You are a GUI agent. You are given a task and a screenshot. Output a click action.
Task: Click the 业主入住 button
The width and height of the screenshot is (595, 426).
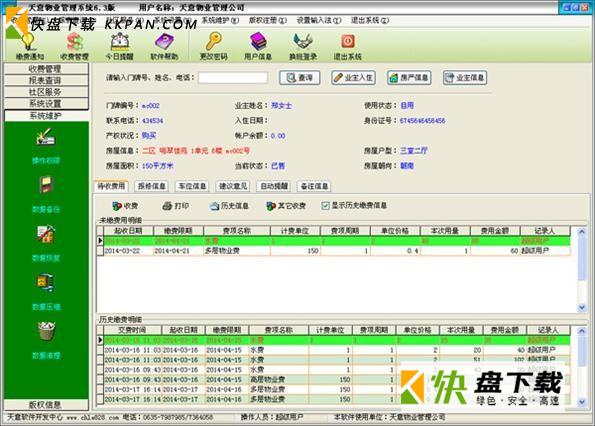click(x=353, y=78)
